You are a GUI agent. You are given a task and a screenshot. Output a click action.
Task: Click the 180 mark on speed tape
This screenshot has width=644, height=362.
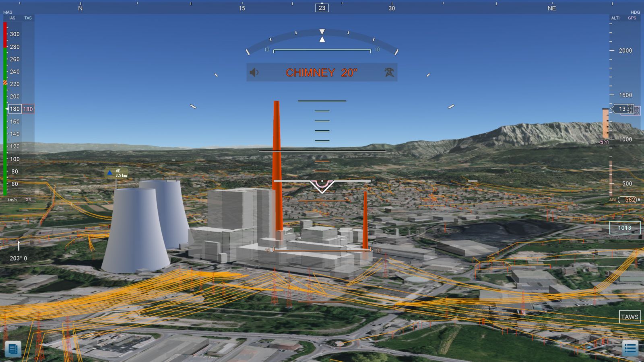15,109
